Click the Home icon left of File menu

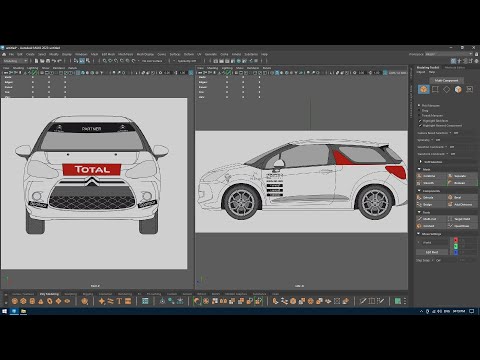pyautogui.click(x=4, y=54)
